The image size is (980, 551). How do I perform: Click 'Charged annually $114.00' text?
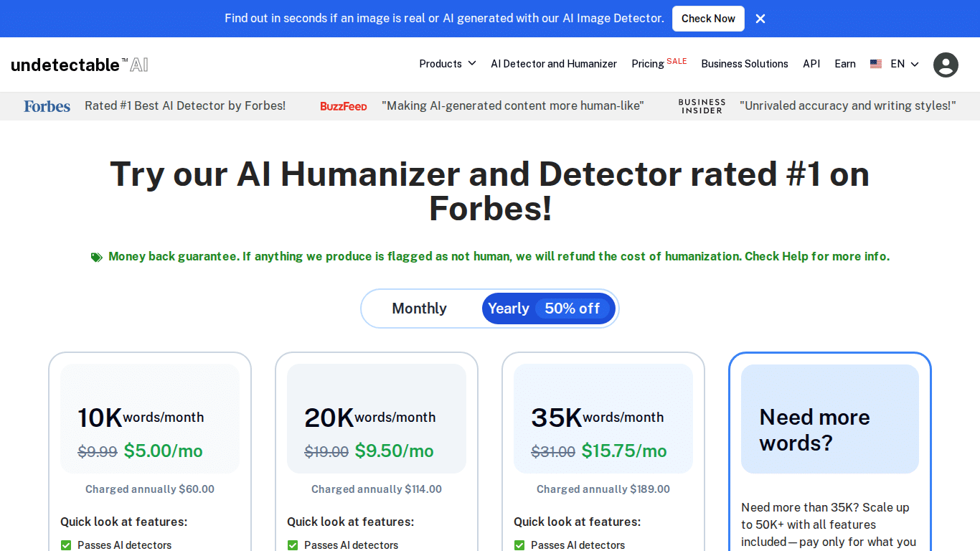click(x=377, y=489)
